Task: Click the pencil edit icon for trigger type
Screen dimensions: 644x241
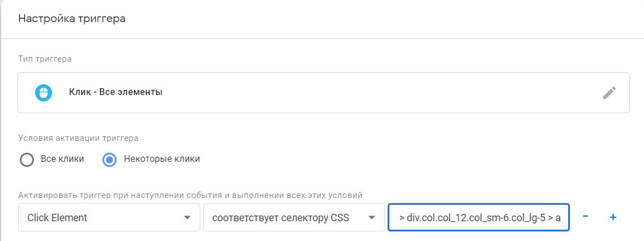Action: (x=609, y=93)
